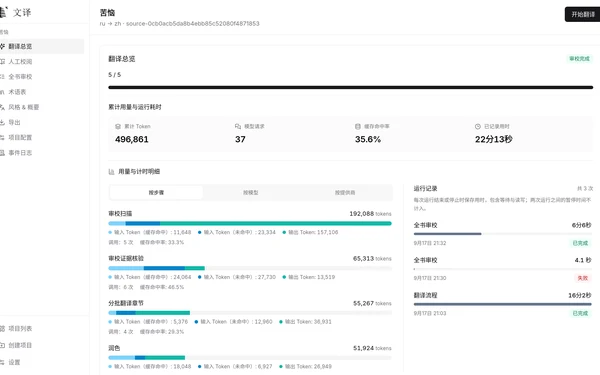Click the source ID line starting ru → zh

tap(179, 24)
